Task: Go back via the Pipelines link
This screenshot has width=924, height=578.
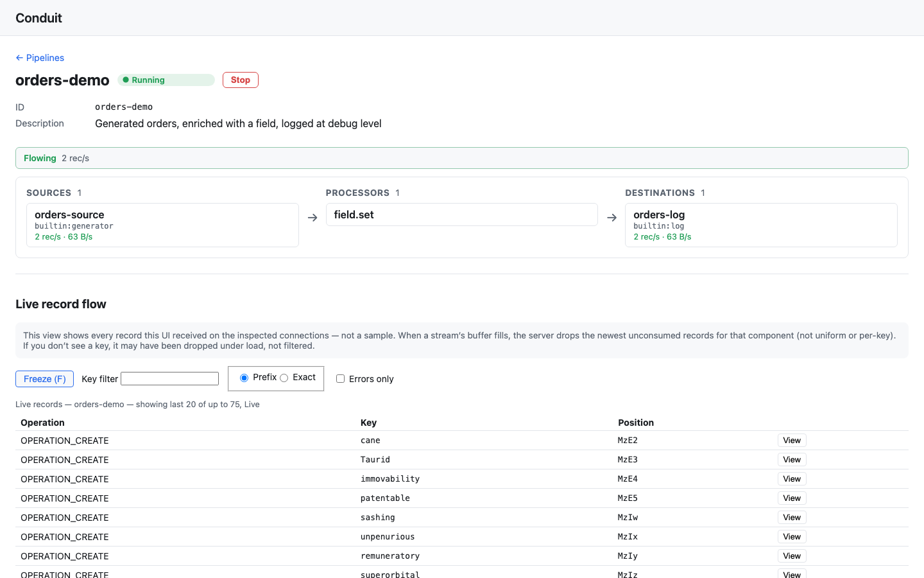Action: 40,58
